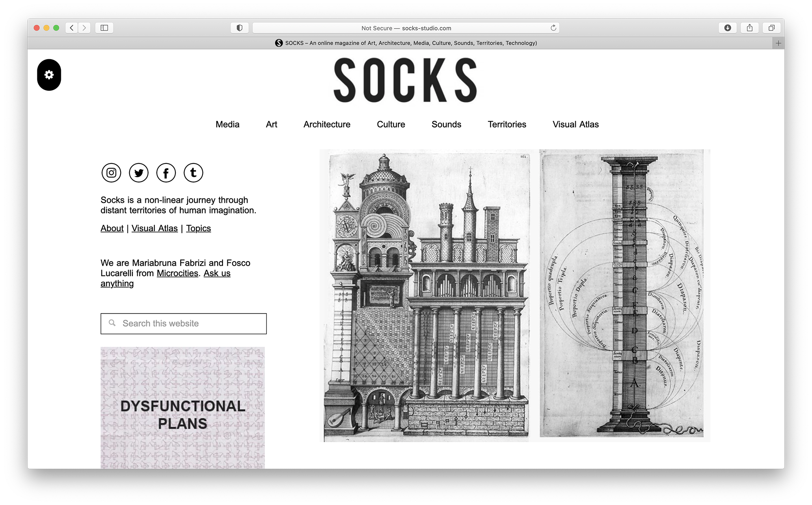812x505 pixels.
Task: Open the Culture menu item
Action: point(391,125)
